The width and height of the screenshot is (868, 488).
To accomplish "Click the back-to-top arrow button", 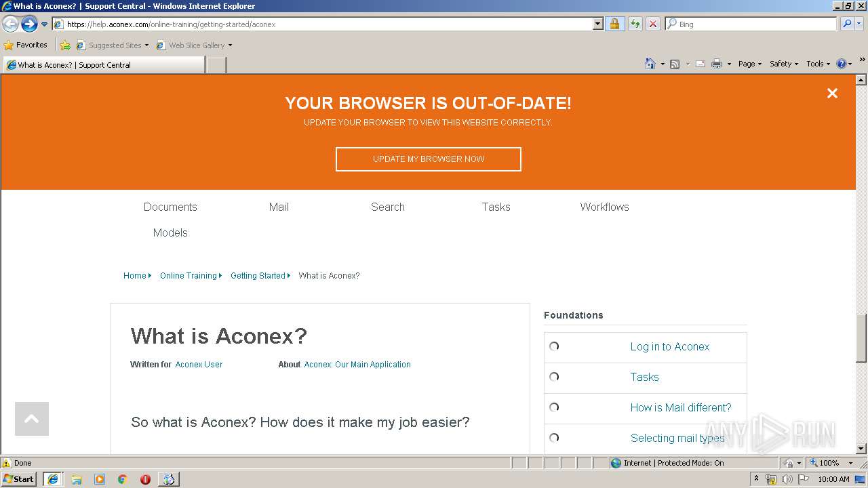I will 32,419.
